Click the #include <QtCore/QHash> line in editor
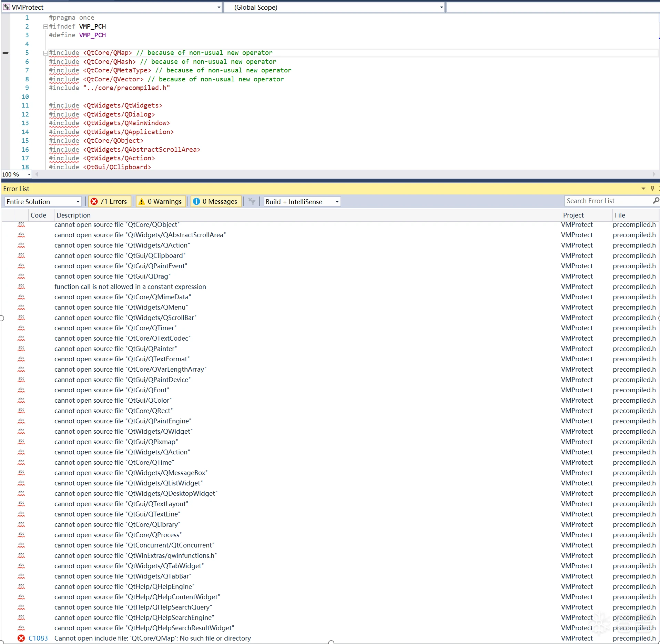This screenshot has width=660, height=644. [162, 62]
